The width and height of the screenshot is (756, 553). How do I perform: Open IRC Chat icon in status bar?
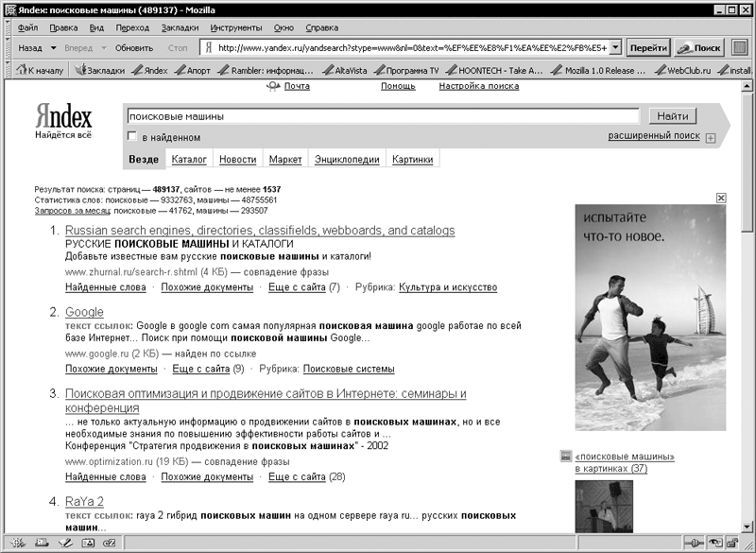tap(110, 543)
